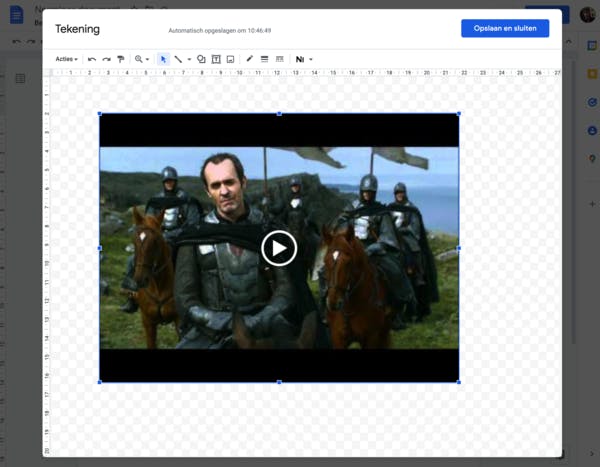The image size is (600, 467).
Task: Activate the paint format roller tool
Action: (x=120, y=60)
